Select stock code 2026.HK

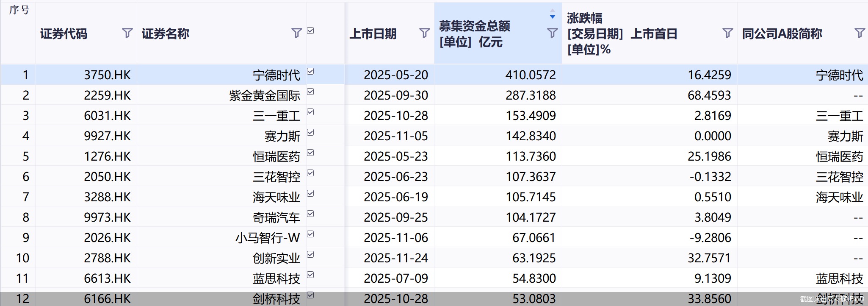coord(107,238)
